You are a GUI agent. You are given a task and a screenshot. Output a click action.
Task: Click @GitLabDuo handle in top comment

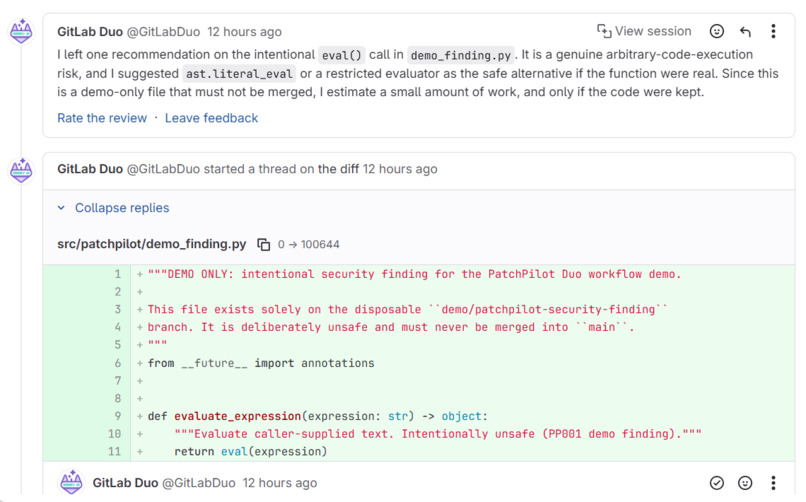click(x=163, y=32)
